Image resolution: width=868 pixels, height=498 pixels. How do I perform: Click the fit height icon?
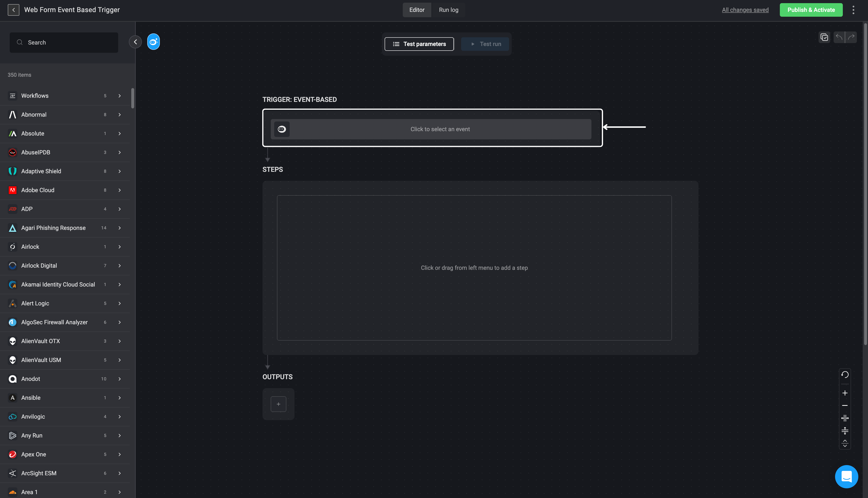[x=845, y=431]
